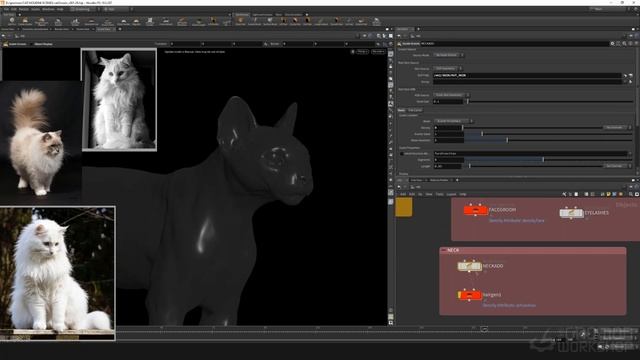Jump to operator arrow beside OUT_SKIN field
640x360 pixels.
tap(624, 76)
